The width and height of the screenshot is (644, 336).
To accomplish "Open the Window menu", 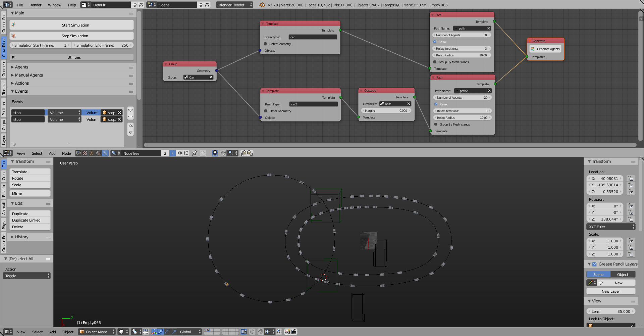I will [54, 5].
